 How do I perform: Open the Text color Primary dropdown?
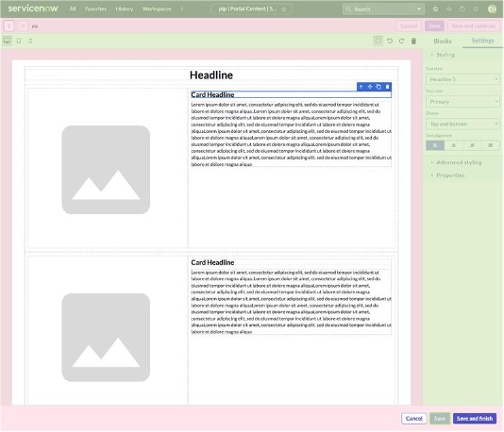[462, 102]
